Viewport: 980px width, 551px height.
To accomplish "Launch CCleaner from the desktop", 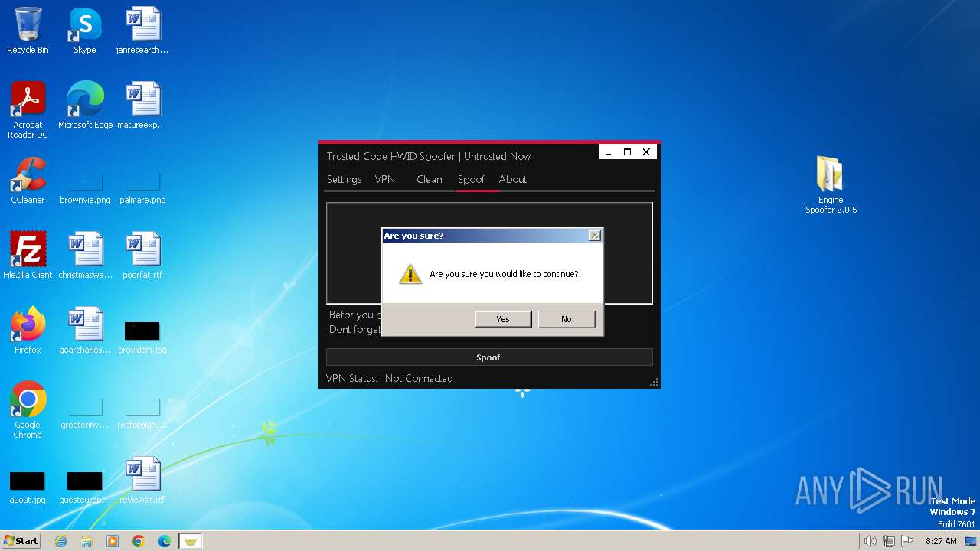I will (28, 181).
